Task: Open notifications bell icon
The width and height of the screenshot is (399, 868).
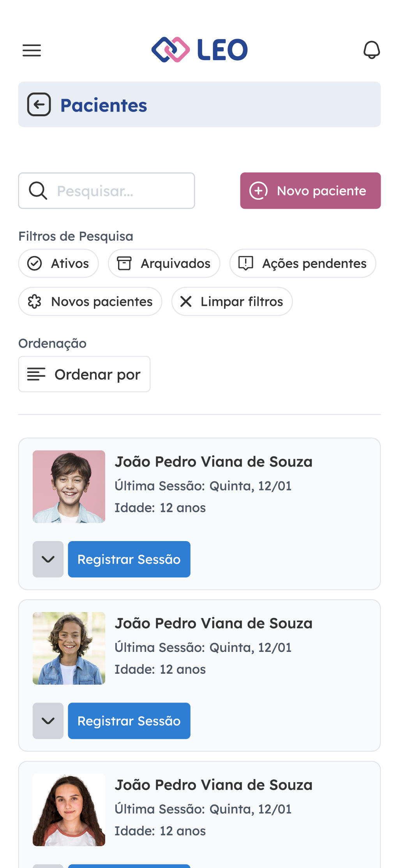Action: (372, 50)
